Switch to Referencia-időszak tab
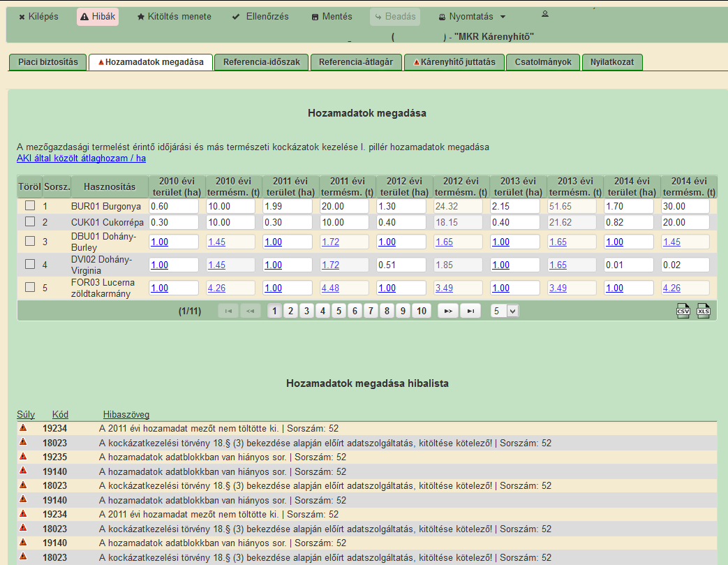Viewport: 728px width, 565px height. tap(261, 62)
